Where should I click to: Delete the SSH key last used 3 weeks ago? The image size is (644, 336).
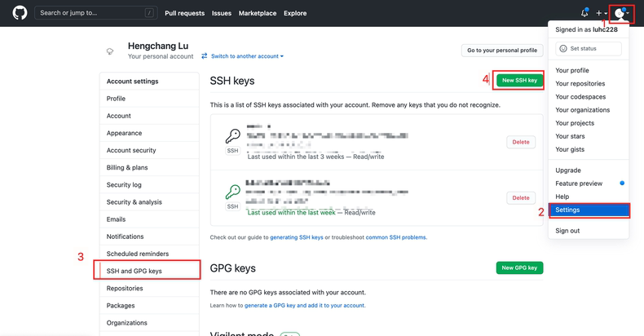(521, 142)
